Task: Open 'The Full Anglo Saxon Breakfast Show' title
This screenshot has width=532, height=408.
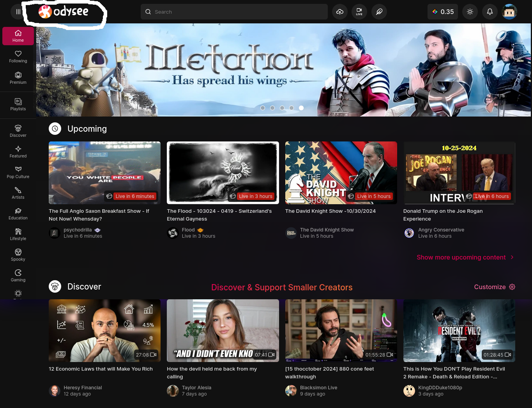Action: tap(99, 215)
